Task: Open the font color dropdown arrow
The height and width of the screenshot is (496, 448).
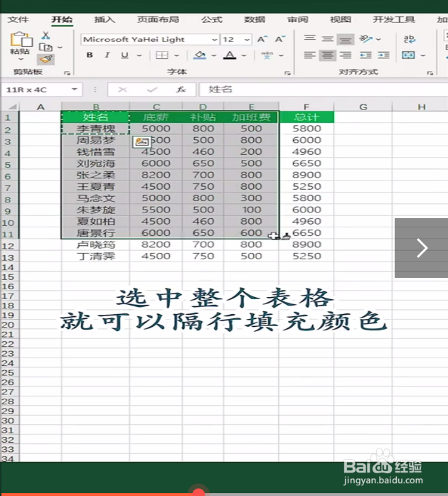Action: click(x=244, y=55)
